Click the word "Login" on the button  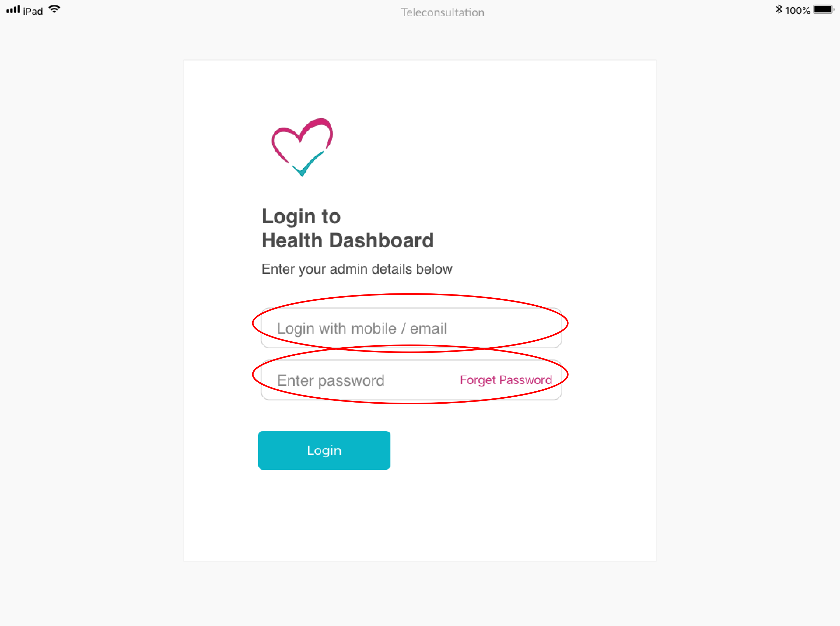324,451
